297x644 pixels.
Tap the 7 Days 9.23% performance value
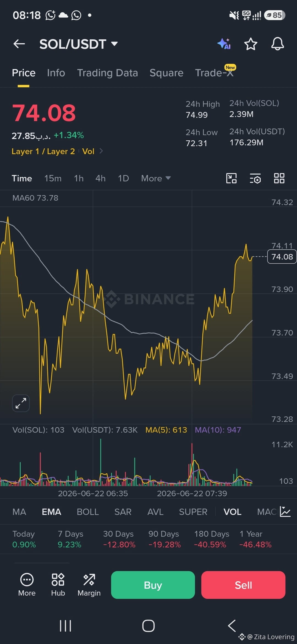70,545
